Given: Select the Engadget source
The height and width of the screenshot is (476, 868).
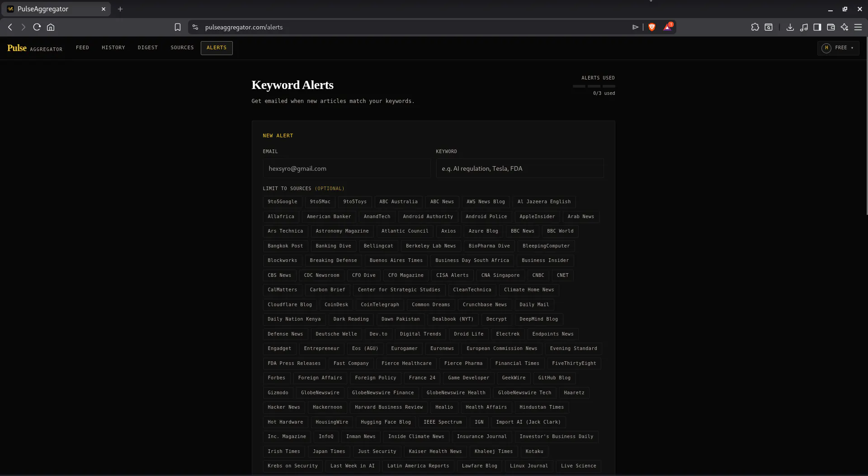Looking at the screenshot, I should 279,349.
